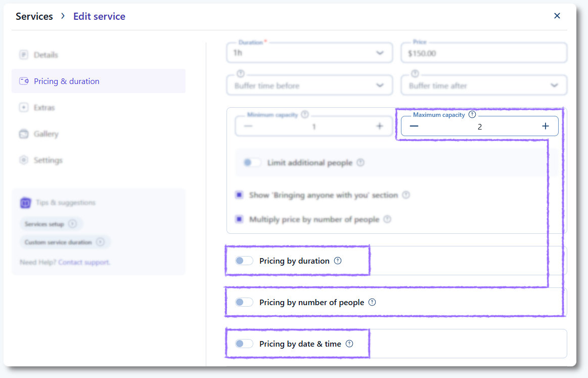Enable the Pricing by duration toggle

(244, 261)
